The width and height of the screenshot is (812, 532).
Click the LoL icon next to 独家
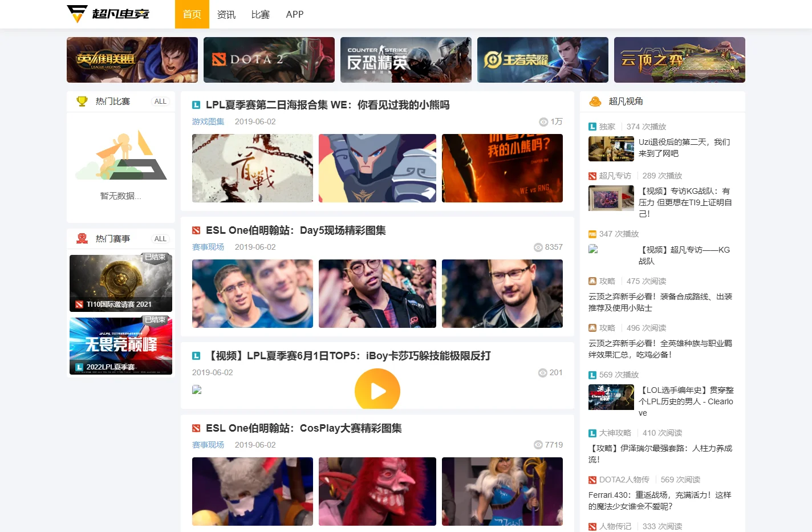[x=592, y=127]
